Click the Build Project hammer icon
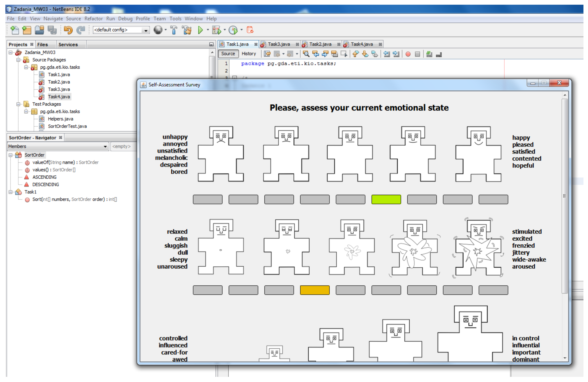The image size is (588, 382). click(174, 30)
